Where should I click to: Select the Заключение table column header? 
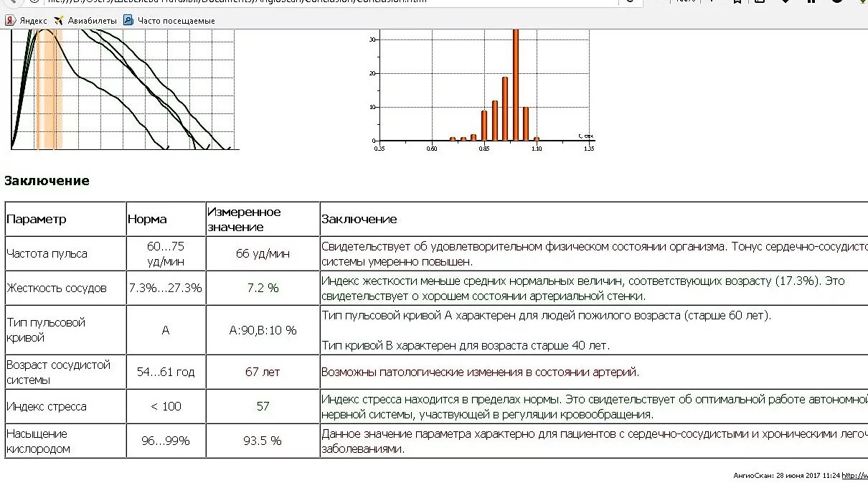click(x=359, y=219)
